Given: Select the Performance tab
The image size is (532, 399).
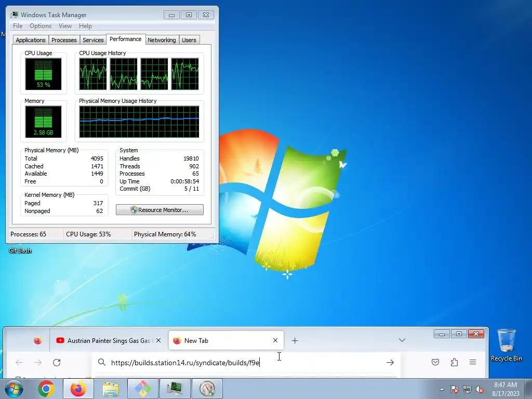Looking at the screenshot, I should pyautogui.click(x=126, y=39).
